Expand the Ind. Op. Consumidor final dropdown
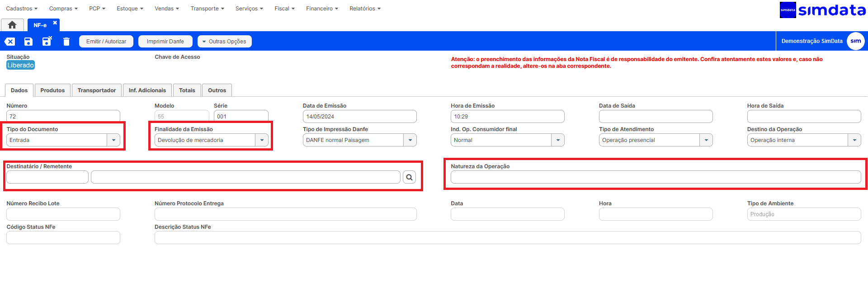Screen dimensions: 868x293 (x=558, y=140)
